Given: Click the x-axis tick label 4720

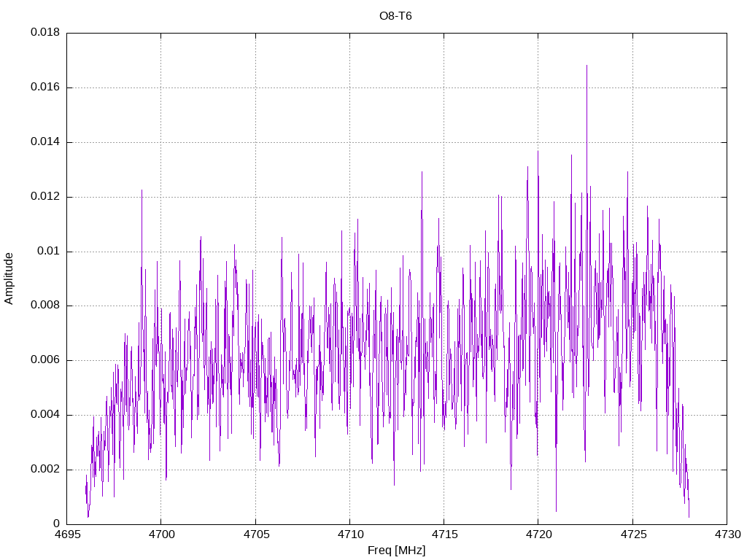Looking at the screenshot, I should [539, 534].
